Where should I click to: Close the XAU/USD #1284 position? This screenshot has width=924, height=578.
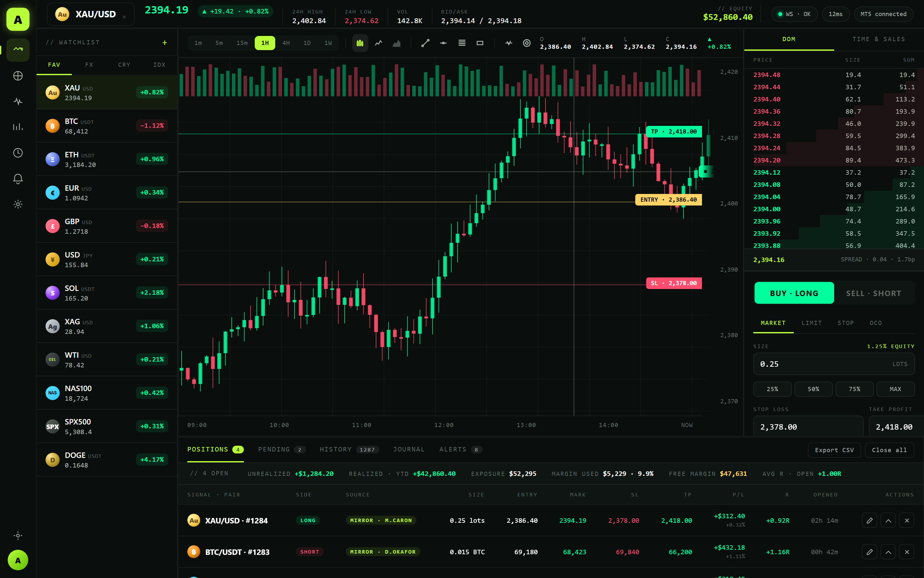click(907, 520)
